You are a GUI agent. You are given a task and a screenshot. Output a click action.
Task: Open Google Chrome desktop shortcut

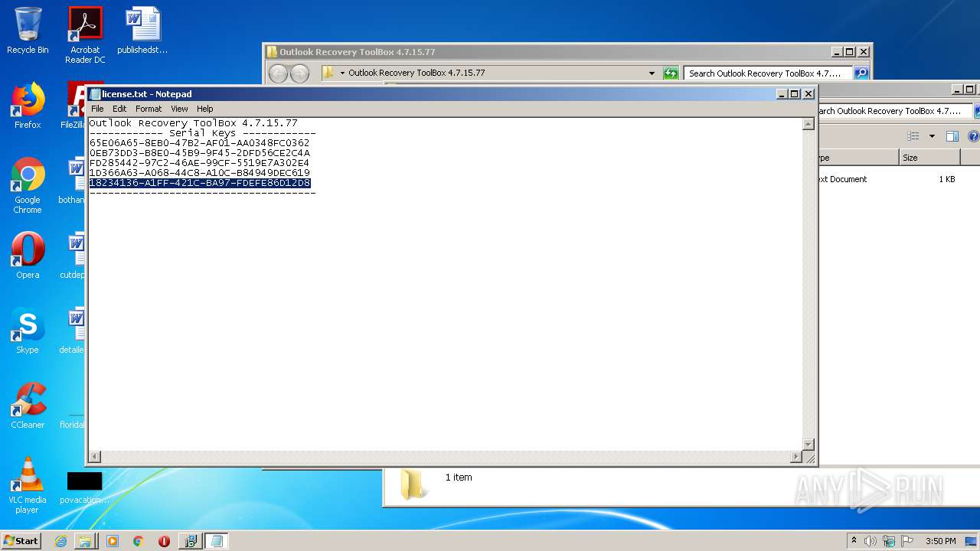pyautogui.click(x=28, y=185)
